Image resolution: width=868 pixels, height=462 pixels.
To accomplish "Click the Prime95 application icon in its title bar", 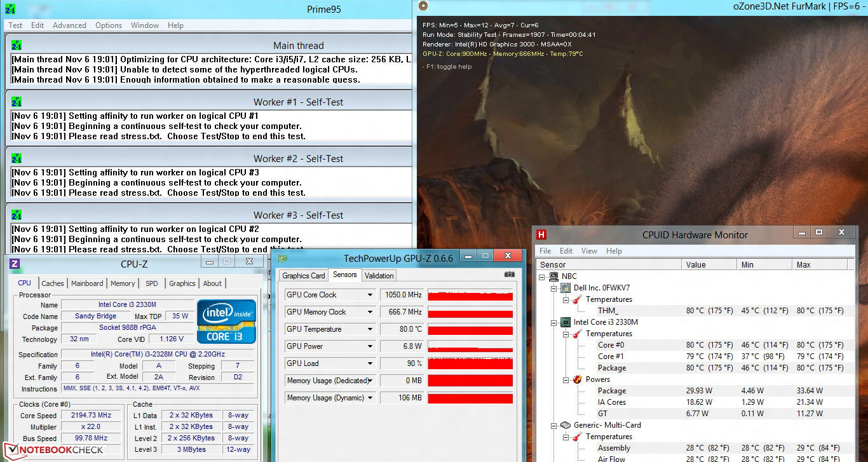I will click(10, 9).
